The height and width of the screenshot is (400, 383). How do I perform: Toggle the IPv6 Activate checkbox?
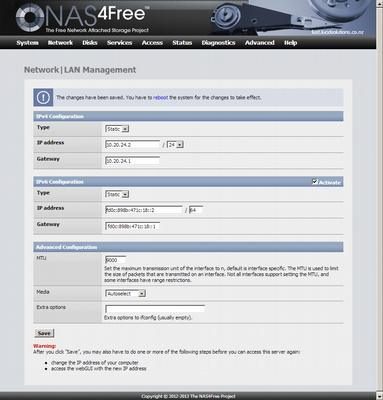[315, 182]
